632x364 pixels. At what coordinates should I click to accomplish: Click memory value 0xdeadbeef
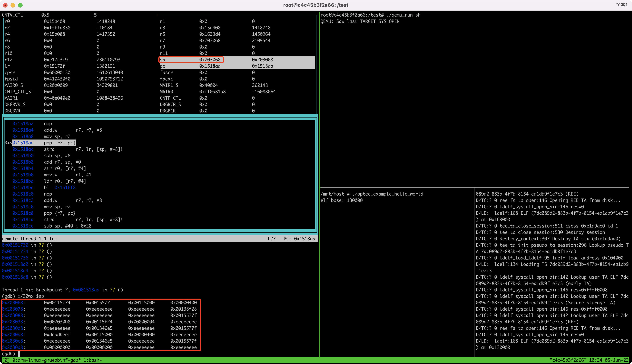pos(57,334)
